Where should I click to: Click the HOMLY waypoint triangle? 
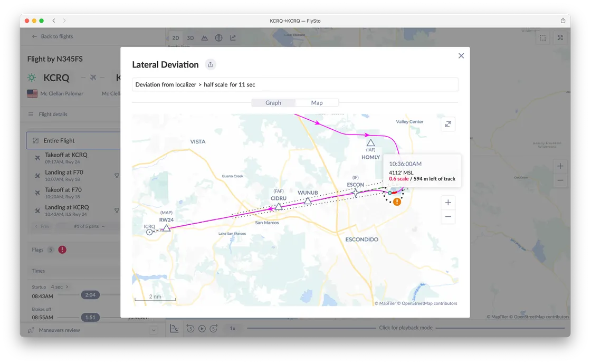(x=370, y=143)
